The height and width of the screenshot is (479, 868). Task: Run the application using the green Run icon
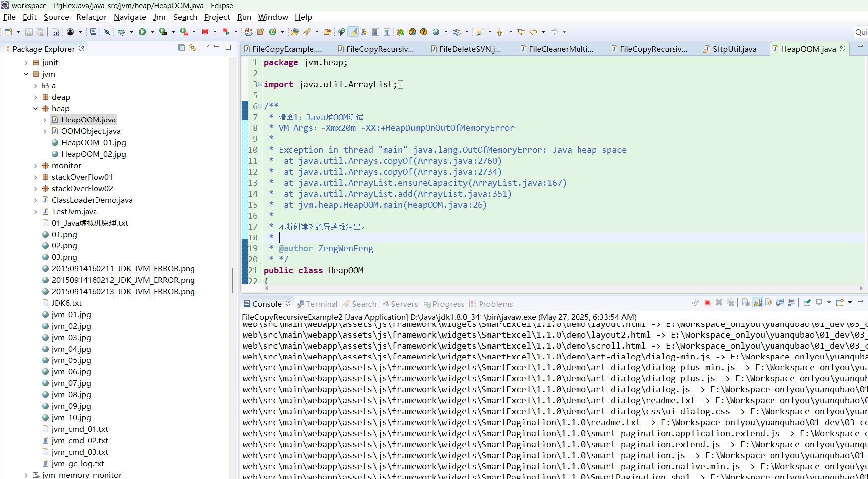click(142, 32)
